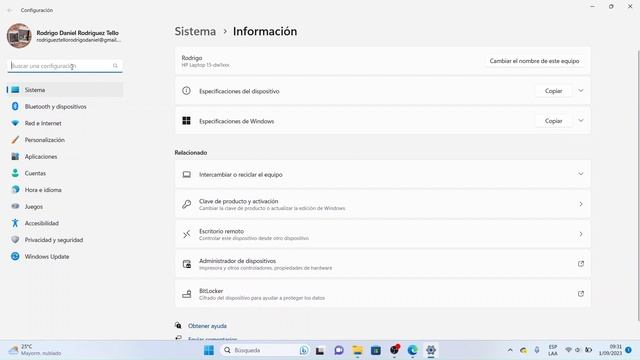Open Windows Update settings

pos(65,257)
